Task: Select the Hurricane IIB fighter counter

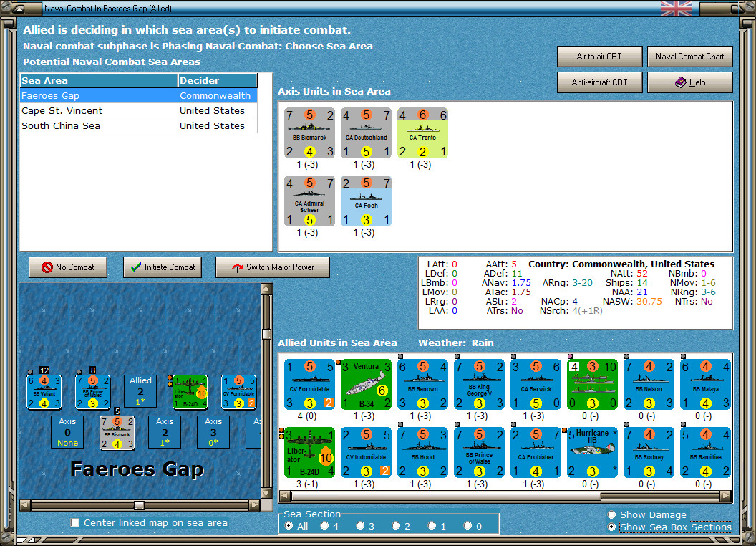Action: pos(593,452)
